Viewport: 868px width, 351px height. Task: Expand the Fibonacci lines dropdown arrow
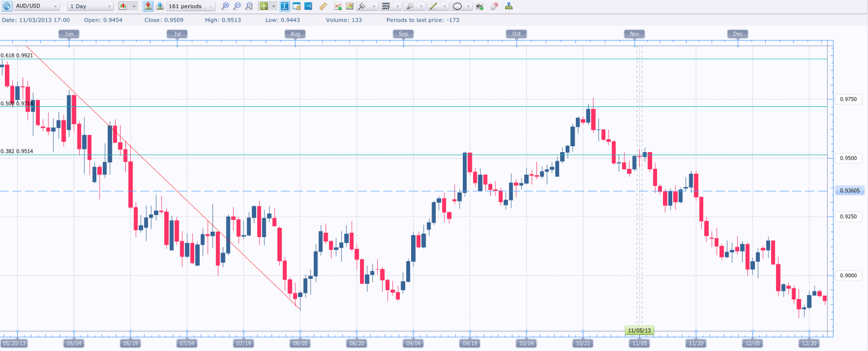point(398,6)
